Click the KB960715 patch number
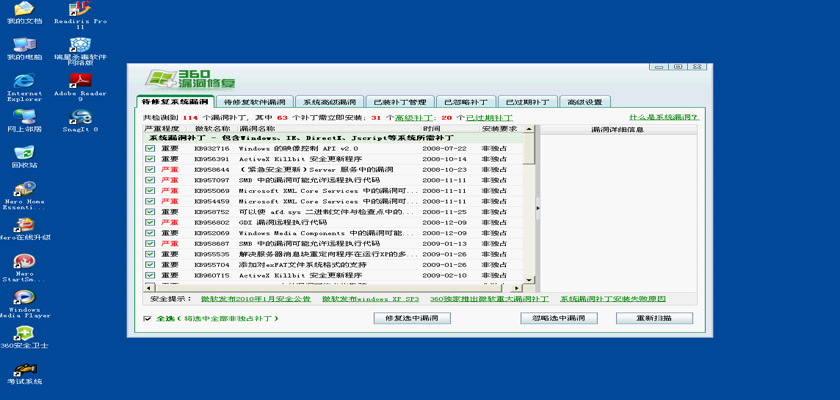840x400 pixels. tap(212, 275)
